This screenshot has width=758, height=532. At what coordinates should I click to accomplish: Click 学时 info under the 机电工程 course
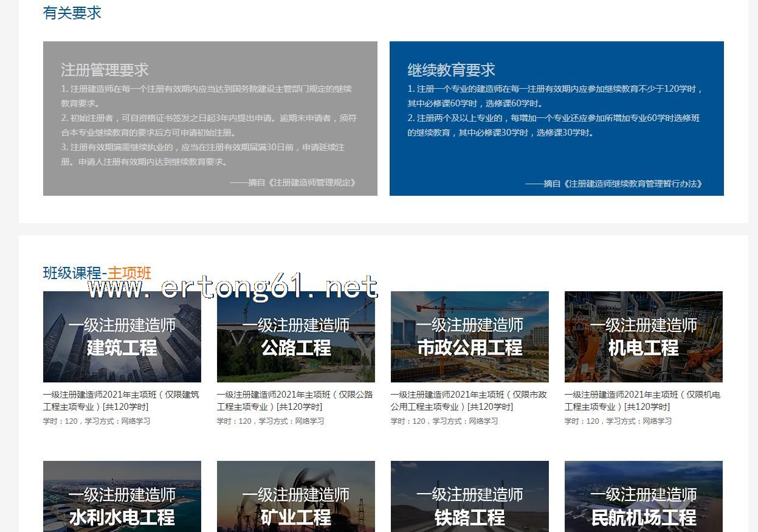[618, 421]
